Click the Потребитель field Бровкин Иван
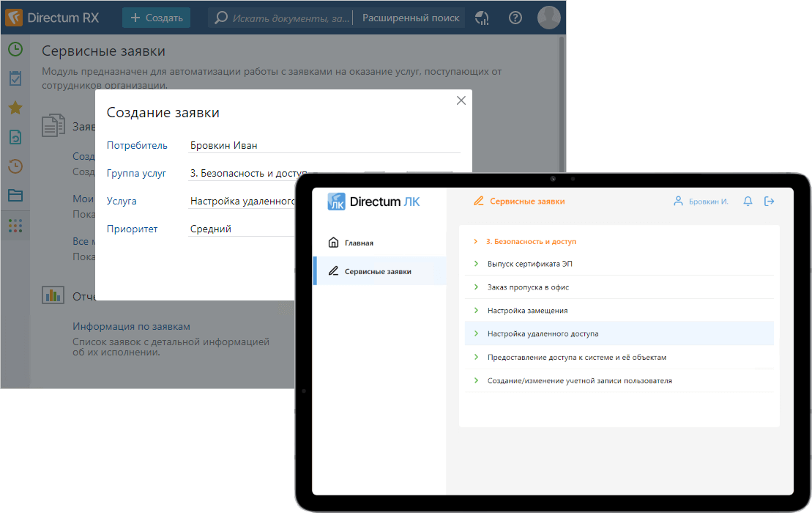This screenshot has width=812, height=513. click(324, 146)
